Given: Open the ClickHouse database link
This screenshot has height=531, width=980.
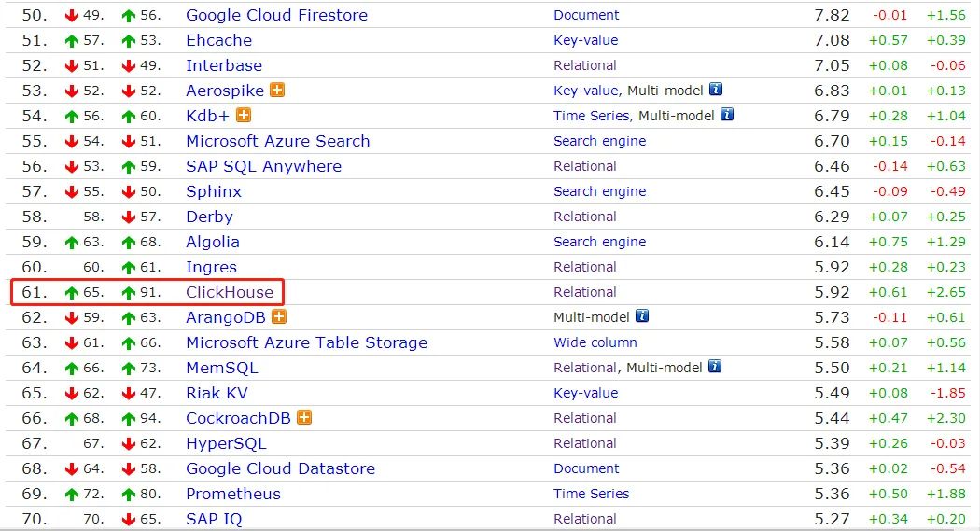Looking at the screenshot, I should 230,292.
